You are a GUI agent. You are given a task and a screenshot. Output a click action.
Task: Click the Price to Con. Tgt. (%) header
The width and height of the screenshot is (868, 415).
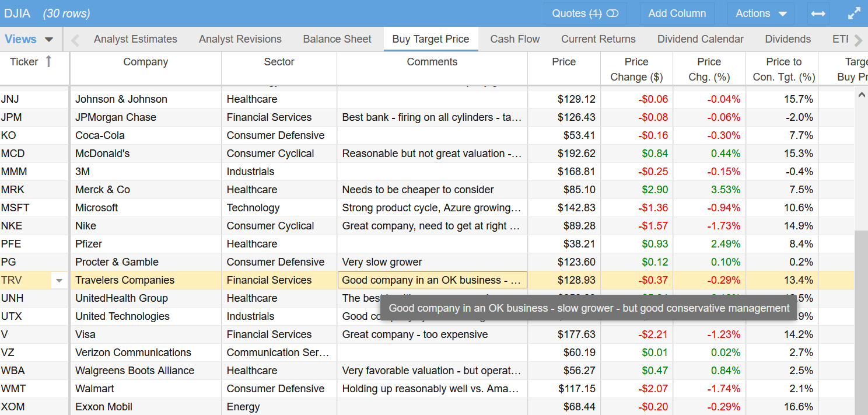pos(782,69)
